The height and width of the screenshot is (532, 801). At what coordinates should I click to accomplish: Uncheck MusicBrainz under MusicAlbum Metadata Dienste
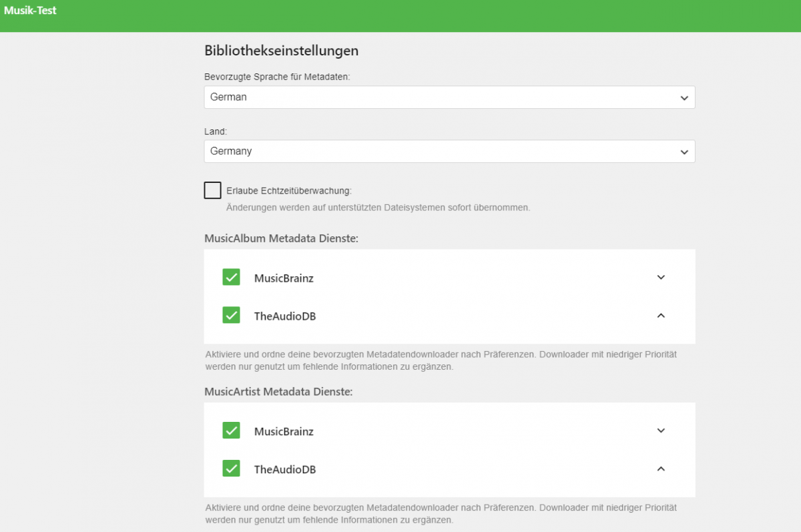coord(231,277)
